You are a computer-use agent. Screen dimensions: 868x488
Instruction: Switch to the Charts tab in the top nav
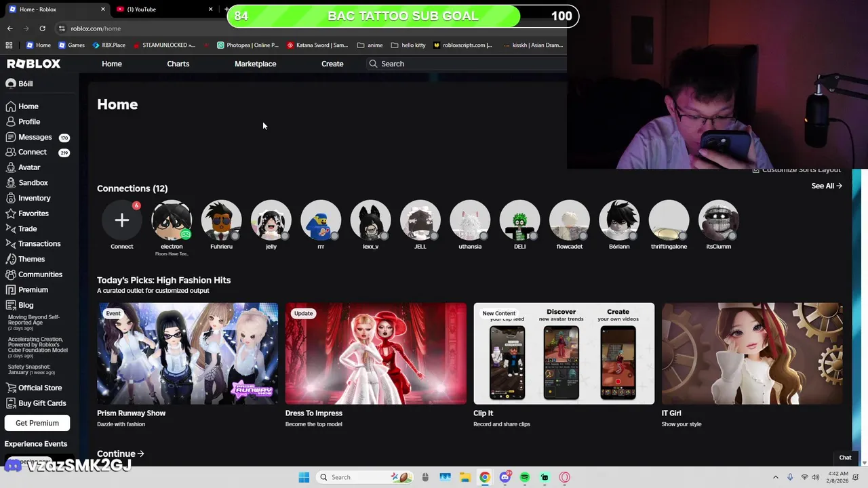click(178, 64)
